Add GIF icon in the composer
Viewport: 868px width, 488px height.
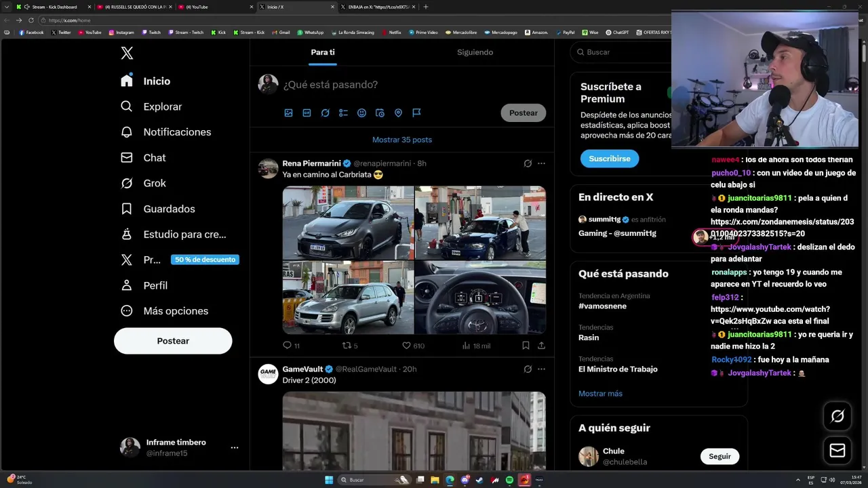pyautogui.click(x=307, y=113)
